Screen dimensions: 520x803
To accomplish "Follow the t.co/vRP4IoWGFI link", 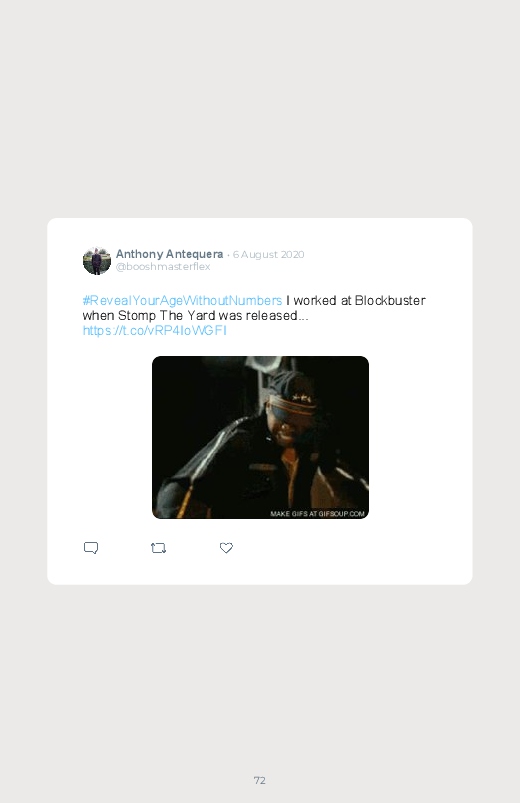I will pyautogui.click(x=155, y=331).
